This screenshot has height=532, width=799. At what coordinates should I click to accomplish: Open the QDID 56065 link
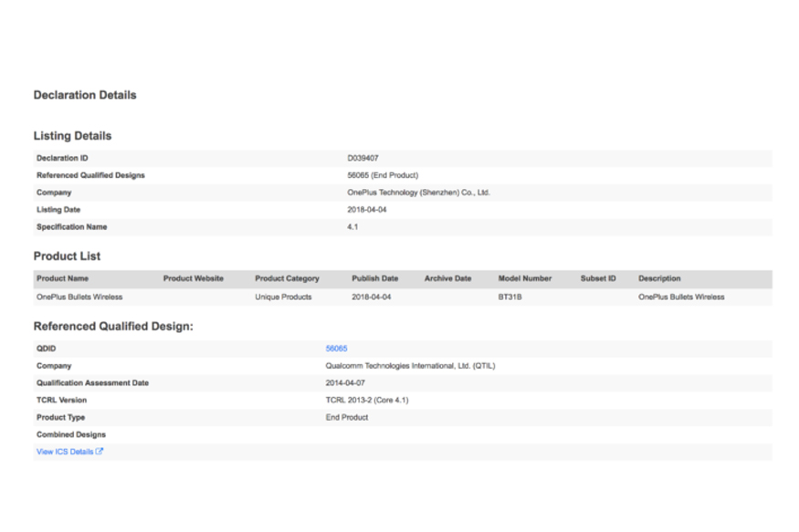click(x=336, y=349)
